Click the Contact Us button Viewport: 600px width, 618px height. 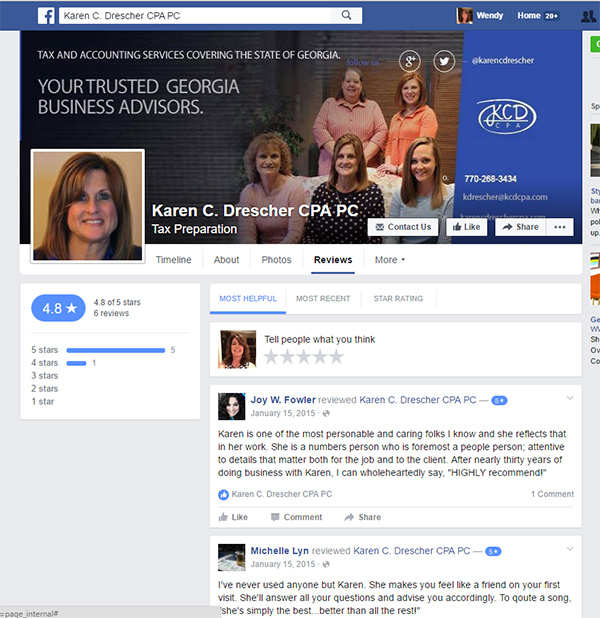(x=403, y=227)
